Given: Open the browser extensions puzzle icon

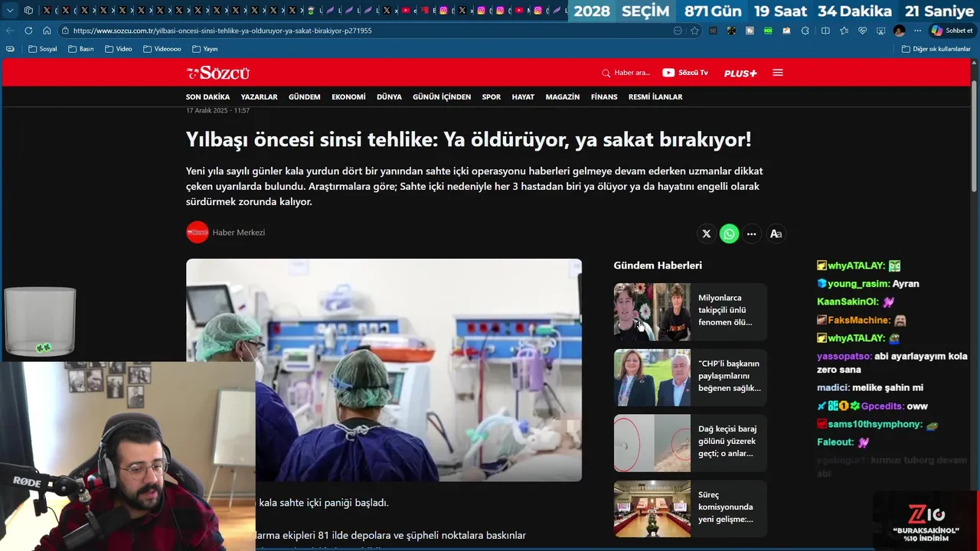Looking at the screenshot, I should pos(805,31).
